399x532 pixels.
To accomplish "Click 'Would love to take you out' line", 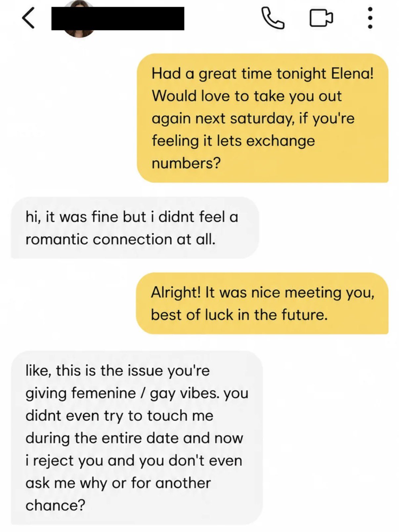I will tap(246, 96).
